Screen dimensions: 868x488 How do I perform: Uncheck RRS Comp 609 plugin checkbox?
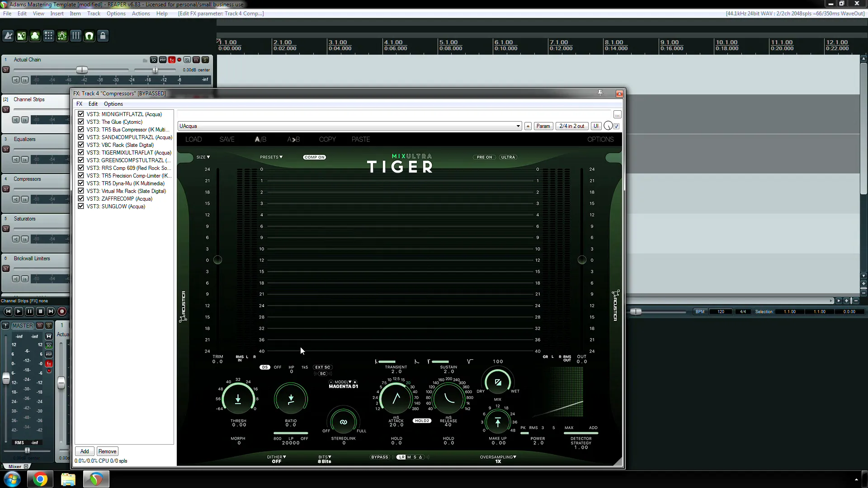coord(81,168)
